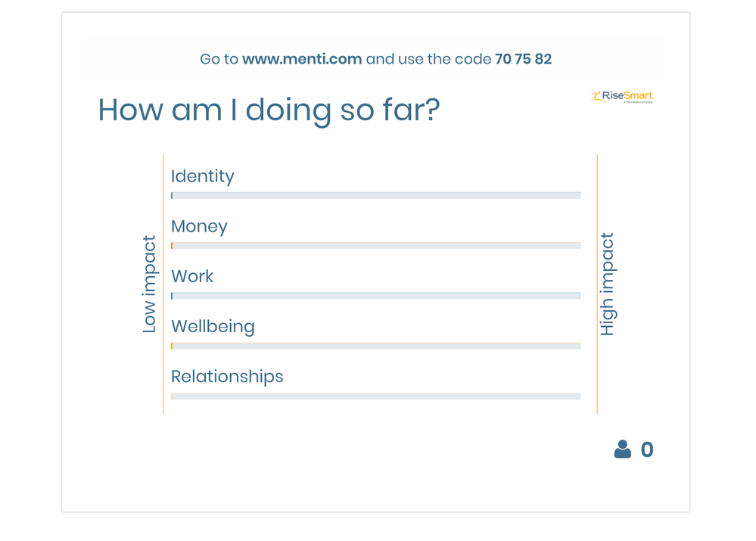
Task: Click the join code 70 75 82
Action: (523, 59)
